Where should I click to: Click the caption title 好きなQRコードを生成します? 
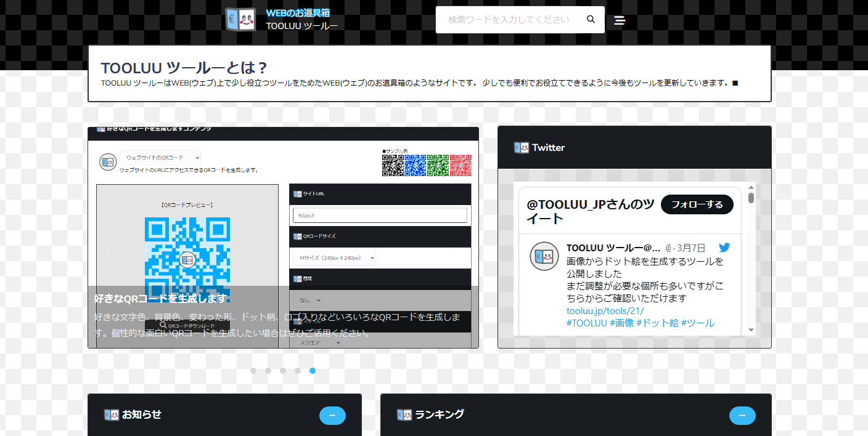(161, 299)
